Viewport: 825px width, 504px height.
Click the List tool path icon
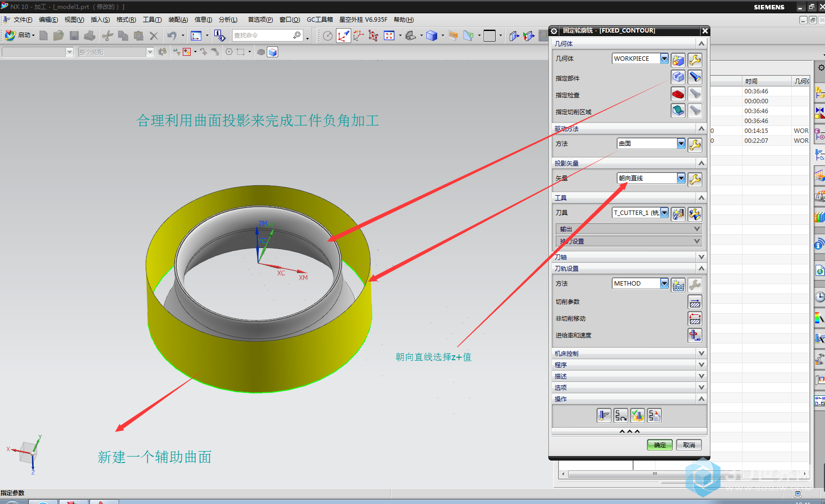655,416
